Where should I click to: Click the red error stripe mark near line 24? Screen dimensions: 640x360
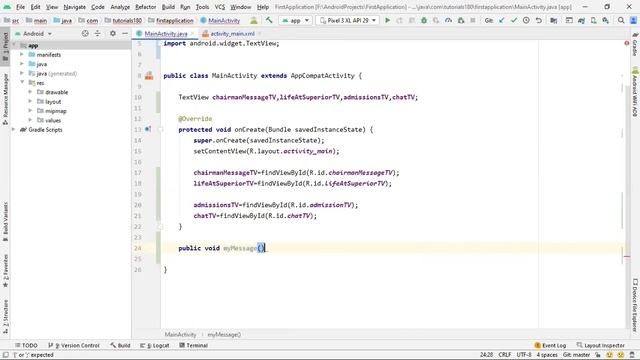click(x=627, y=257)
